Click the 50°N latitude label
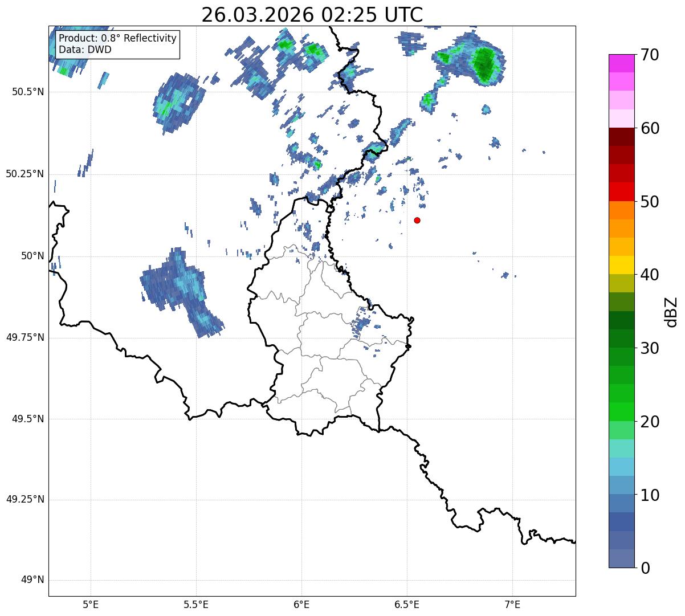 coord(32,256)
